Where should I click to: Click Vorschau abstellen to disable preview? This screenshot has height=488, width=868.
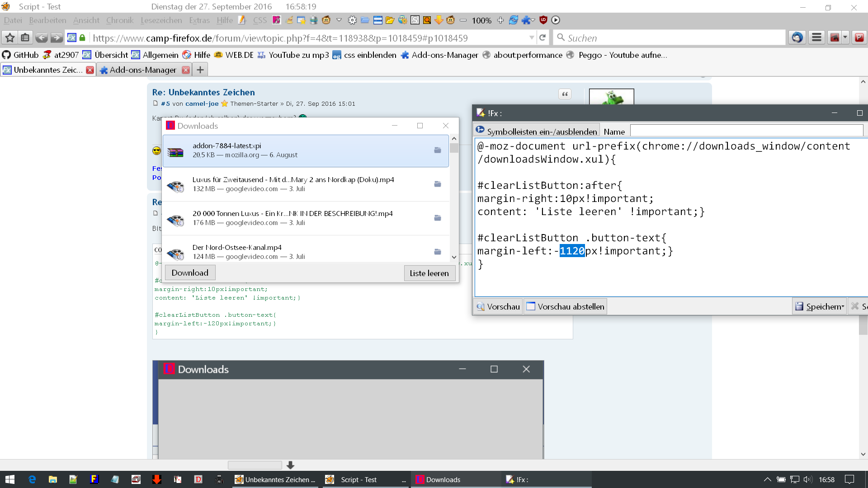(565, 306)
